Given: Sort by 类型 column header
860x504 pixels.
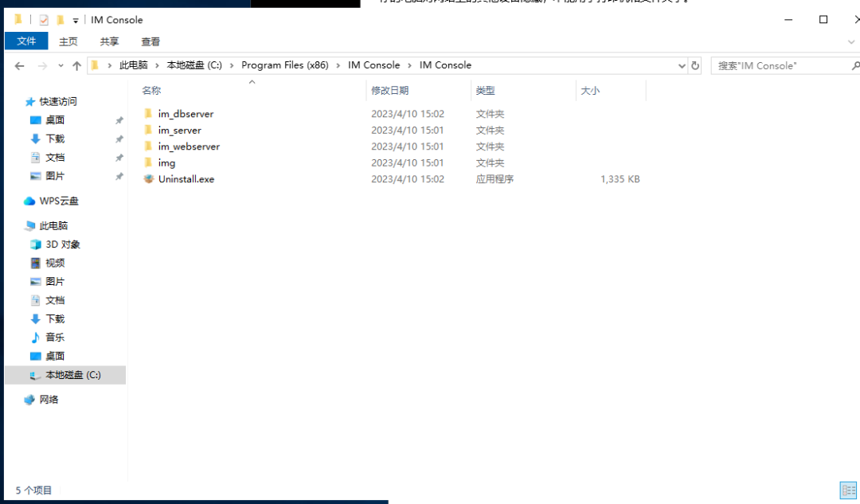Looking at the screenshot, I should 485,91.
